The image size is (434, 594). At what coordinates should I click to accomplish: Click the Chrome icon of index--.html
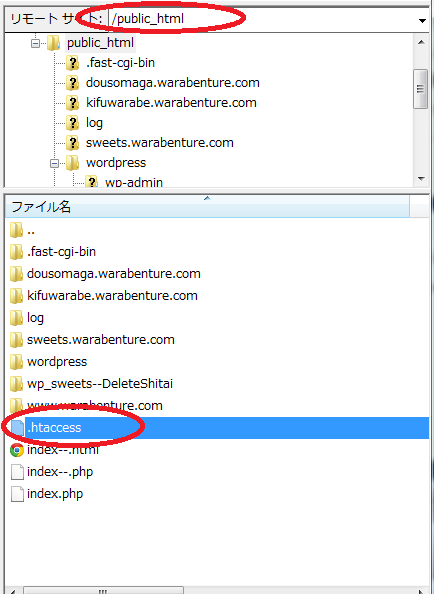point(17,450)
